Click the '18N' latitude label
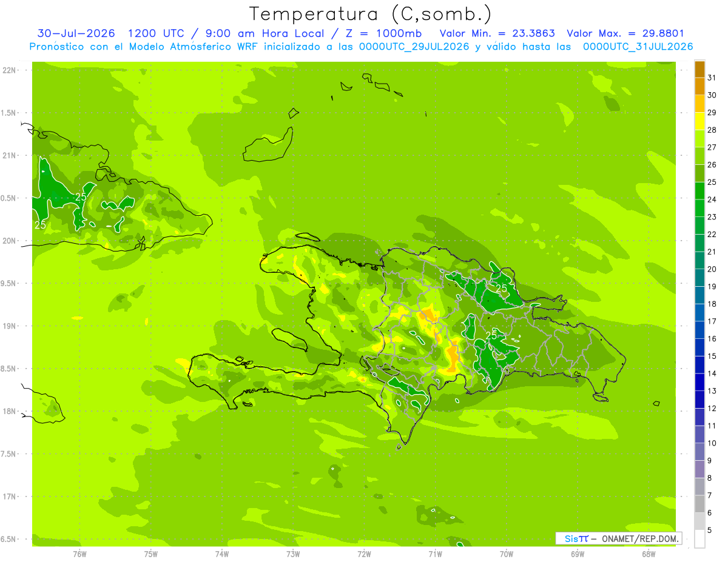 click(x=10, y=412)
